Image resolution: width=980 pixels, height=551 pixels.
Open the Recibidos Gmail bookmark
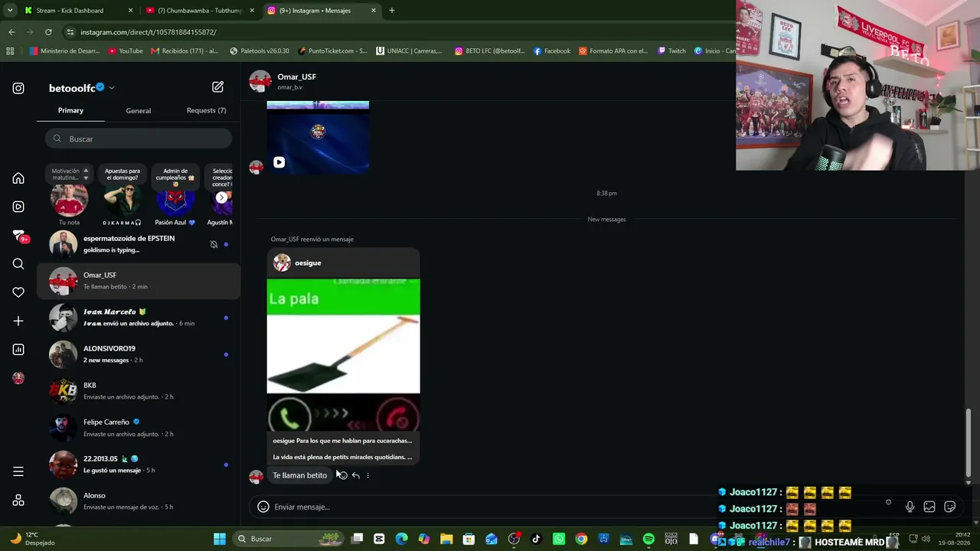(x=185, y=51)
